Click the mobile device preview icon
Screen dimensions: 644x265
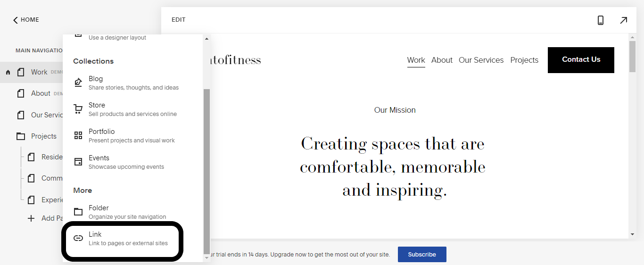pyautogui.click(x=600, y=20)
